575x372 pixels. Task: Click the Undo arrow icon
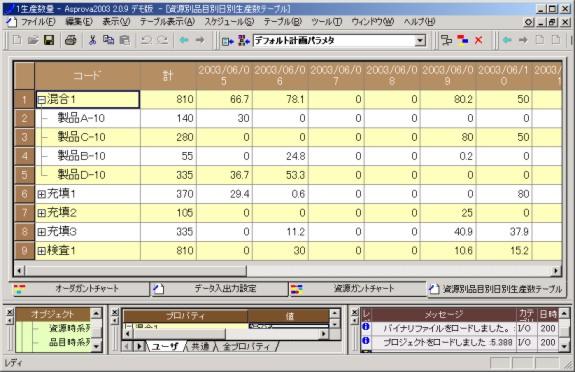pyautogui.click(x=146, y=40)
